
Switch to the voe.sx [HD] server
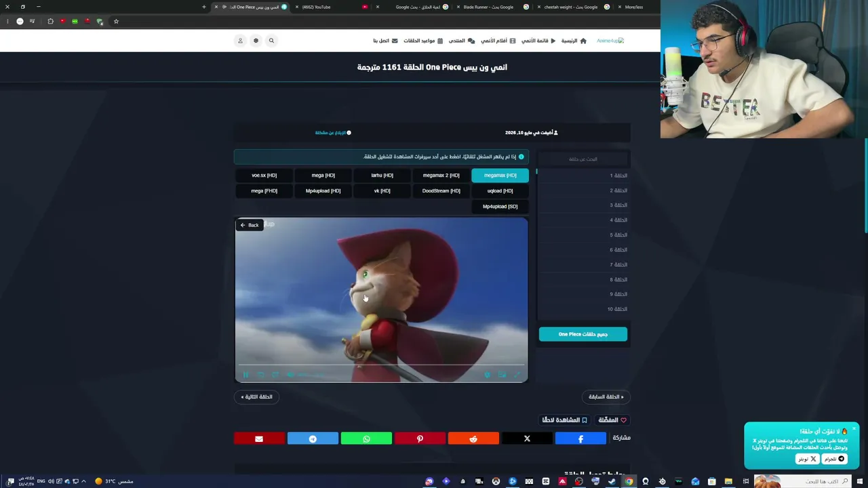[x=264, y=176]
